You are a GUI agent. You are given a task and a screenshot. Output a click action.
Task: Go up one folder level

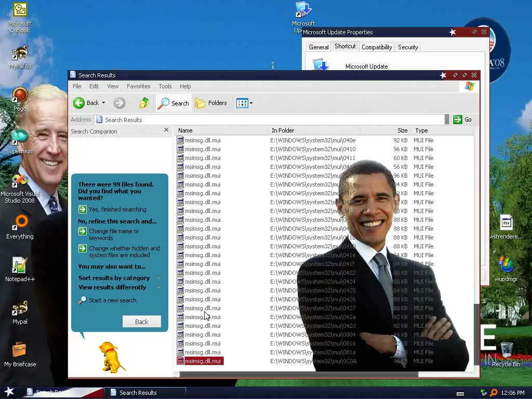144,103
